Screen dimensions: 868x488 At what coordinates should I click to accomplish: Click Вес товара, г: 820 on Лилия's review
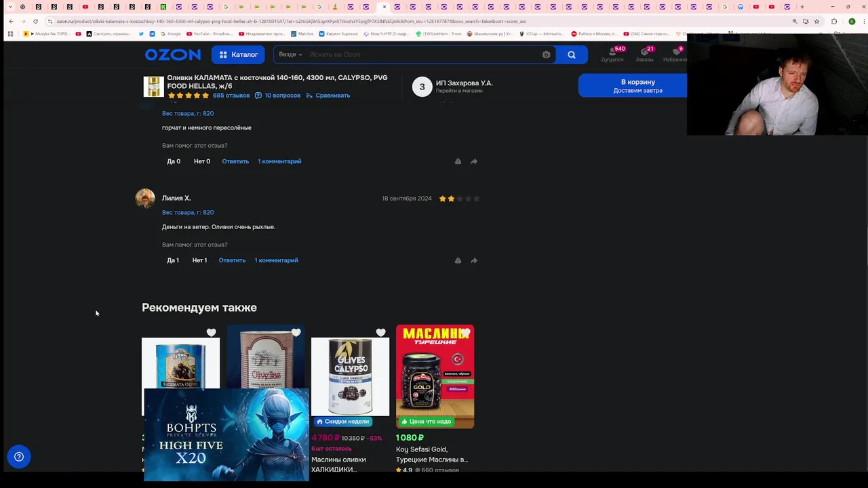click(188, 212)
